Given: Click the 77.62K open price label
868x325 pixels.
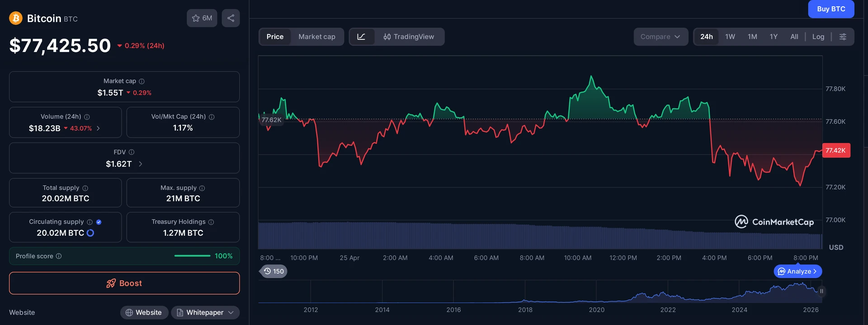Looking at the screenshot, I should 271,120.
